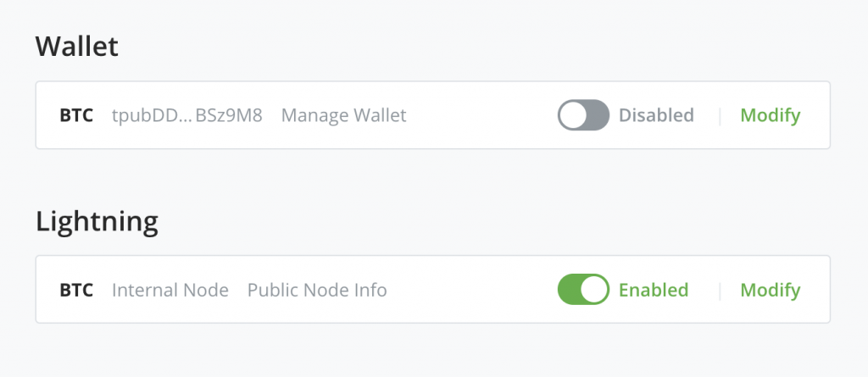The image size is (868, 377).
Task: Click the divider beside Lightning's Modify link
Action: point(720,290)
